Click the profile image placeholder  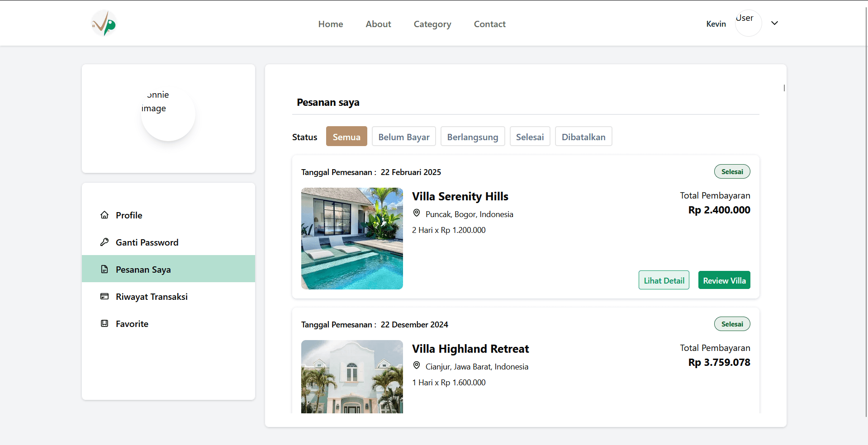click(168, 114)
